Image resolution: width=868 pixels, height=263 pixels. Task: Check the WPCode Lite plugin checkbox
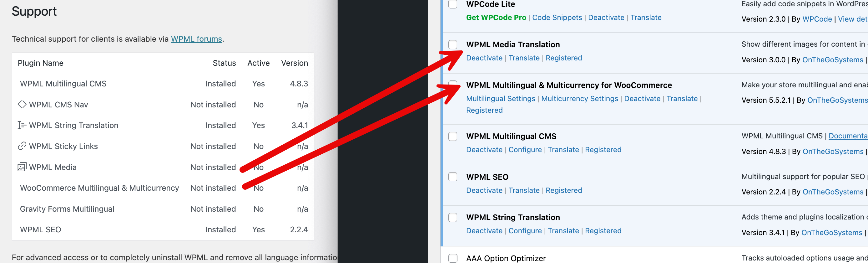click(x=453, y=4)
